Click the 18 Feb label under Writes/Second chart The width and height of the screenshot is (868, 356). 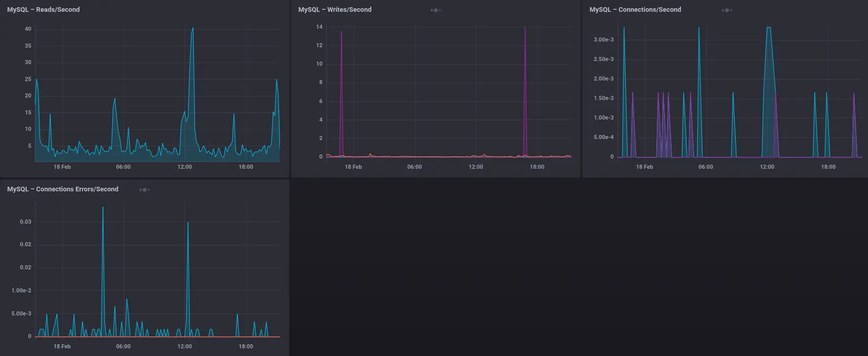[353, 167]
